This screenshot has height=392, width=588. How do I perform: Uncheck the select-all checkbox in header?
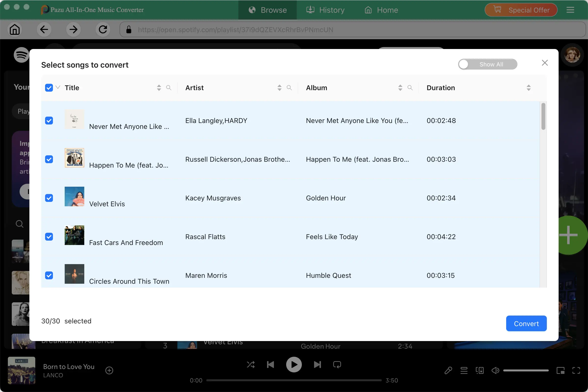coord(49,87)
